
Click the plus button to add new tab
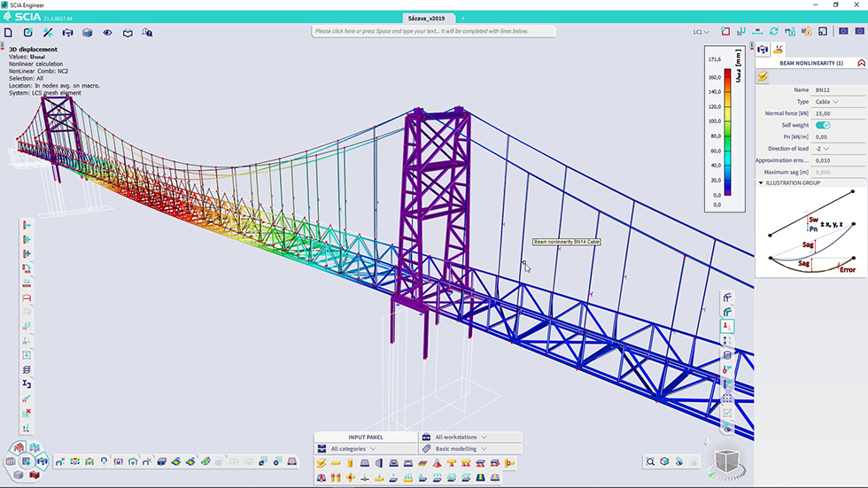tap(462, 18)
